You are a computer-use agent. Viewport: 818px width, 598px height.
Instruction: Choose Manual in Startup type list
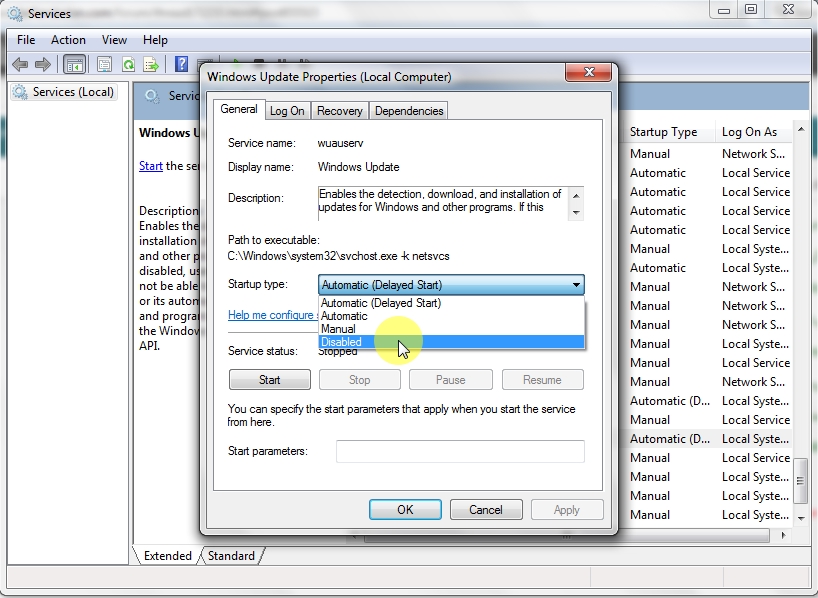[451, 329]
